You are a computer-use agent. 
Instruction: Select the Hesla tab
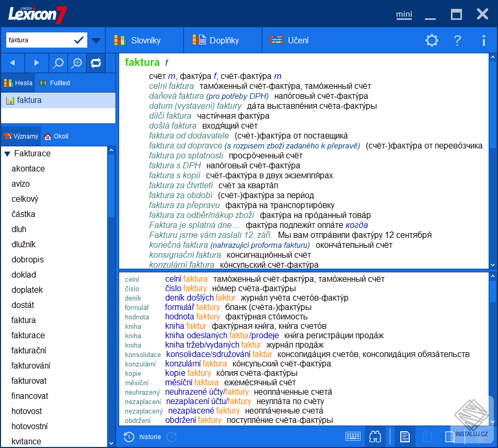tap(18, 83)
